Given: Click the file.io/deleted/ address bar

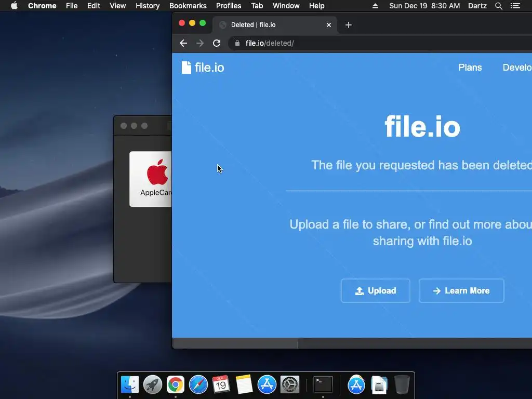Looking at the screenshot, I should (x=380, y=43).
